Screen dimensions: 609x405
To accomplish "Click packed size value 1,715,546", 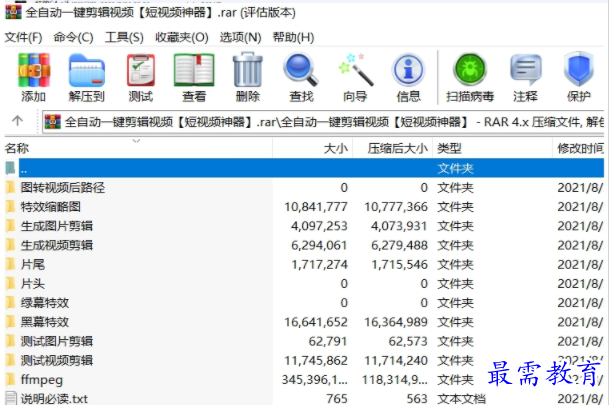I will (399, 264).
